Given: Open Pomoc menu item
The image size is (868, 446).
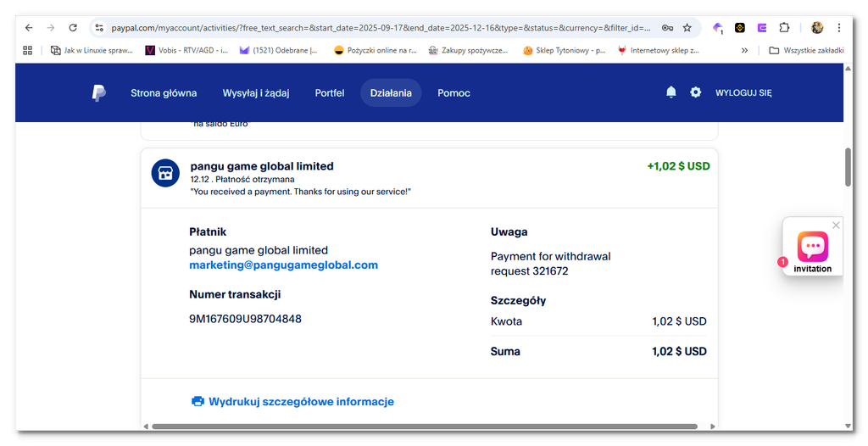Looking at the screenshot, I should pos(453,93).
